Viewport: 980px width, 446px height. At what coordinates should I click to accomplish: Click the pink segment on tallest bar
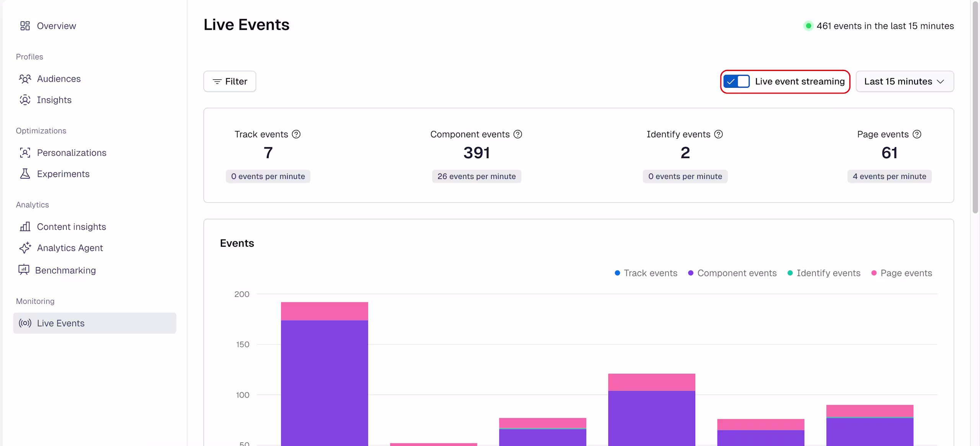pyautogui.click(x=324, y=311)
